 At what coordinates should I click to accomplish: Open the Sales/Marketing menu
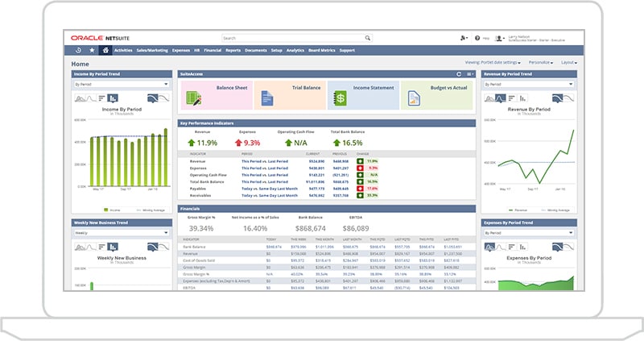pyautogui.click(x=152, y=50)
